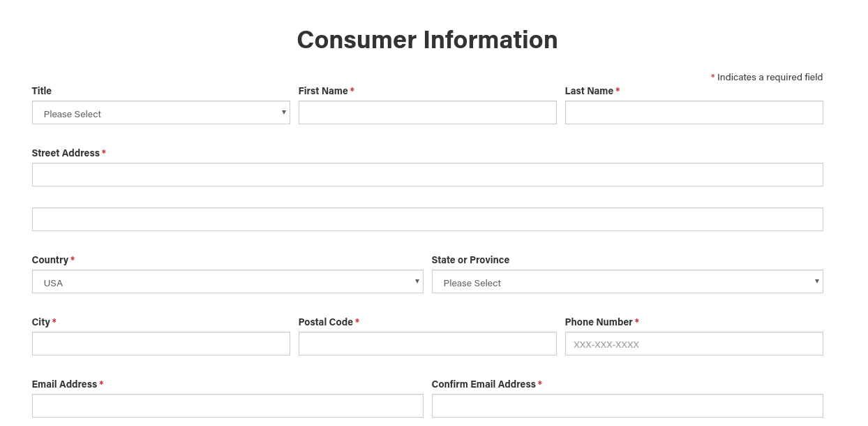The height and width of the screenshot is (426, 868).
Task: Click the State or Province dropdown arrow
Action: [817, 281]
